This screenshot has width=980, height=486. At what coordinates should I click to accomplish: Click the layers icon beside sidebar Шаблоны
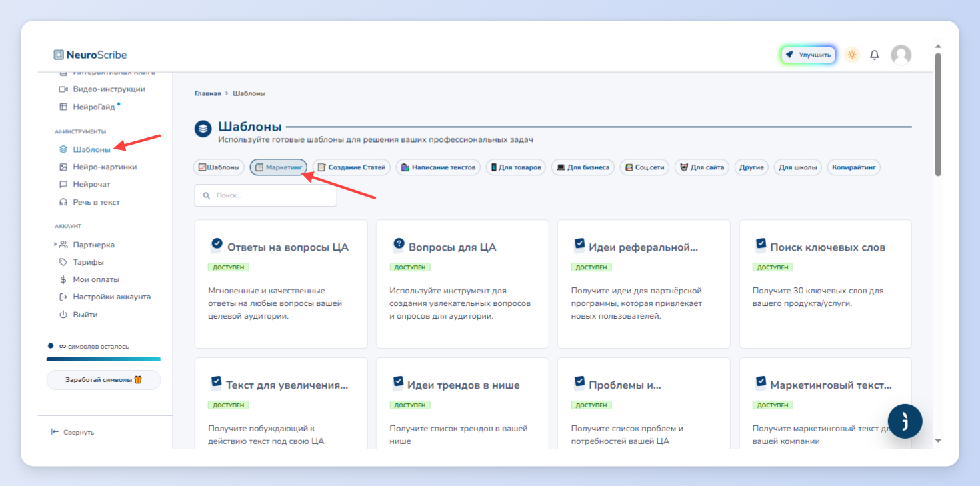(x=63, y=149)
